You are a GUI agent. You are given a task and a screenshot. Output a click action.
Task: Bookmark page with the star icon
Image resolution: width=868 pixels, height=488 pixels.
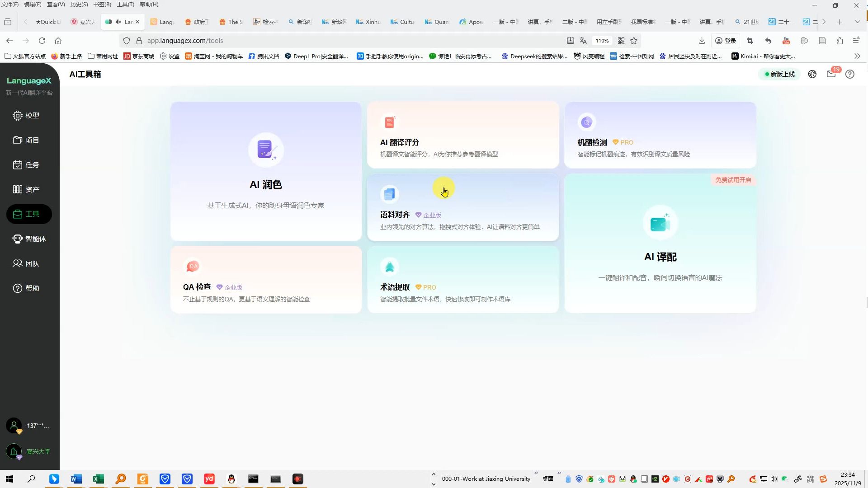coord(634,41)
